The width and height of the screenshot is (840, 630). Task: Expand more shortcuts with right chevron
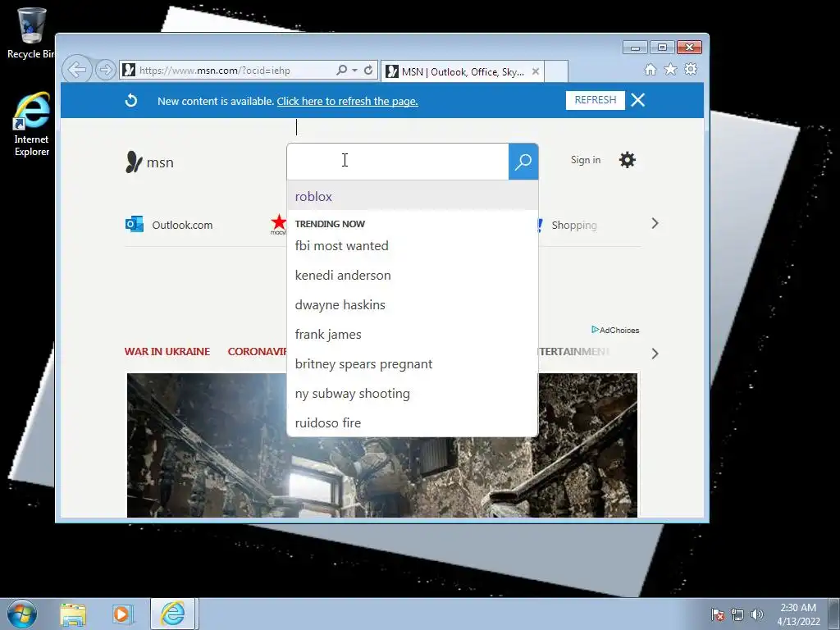655,223
